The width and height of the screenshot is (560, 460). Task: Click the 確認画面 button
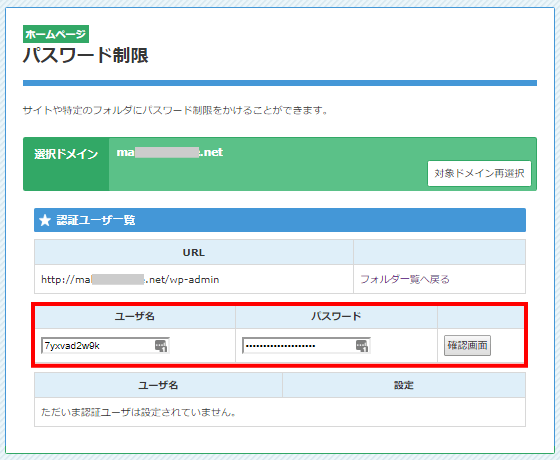click(x=467, y=345)
